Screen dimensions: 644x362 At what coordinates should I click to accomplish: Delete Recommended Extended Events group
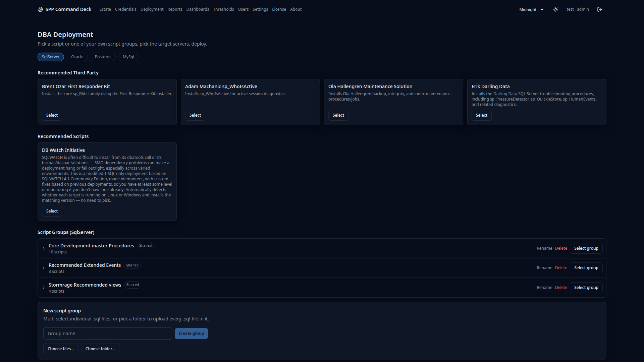[x=561, y=268]
